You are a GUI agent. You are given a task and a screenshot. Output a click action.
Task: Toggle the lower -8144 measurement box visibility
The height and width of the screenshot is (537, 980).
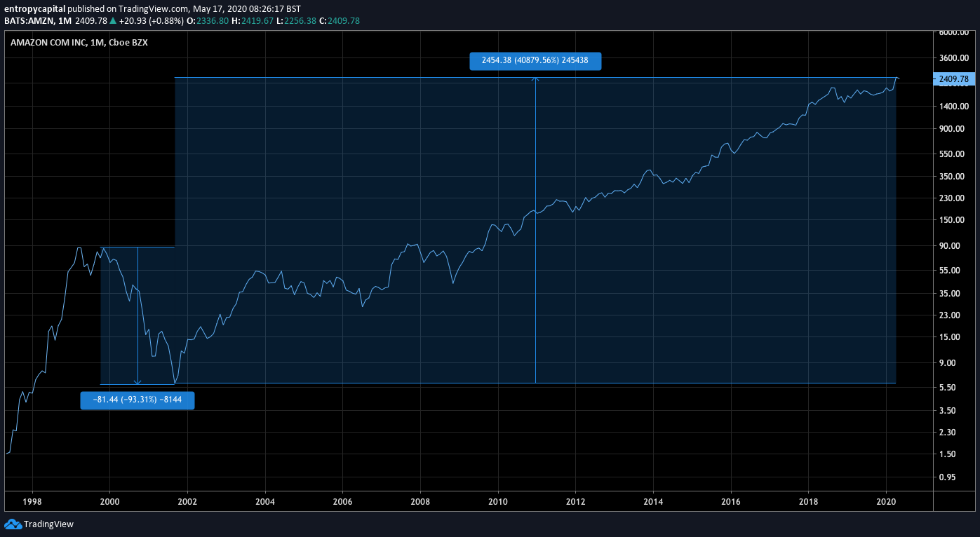pos(137,400)
